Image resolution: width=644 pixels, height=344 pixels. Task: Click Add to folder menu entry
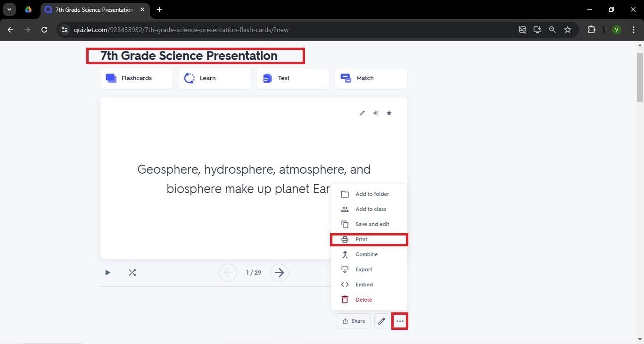pyautogui.click(x=372, y=194)
